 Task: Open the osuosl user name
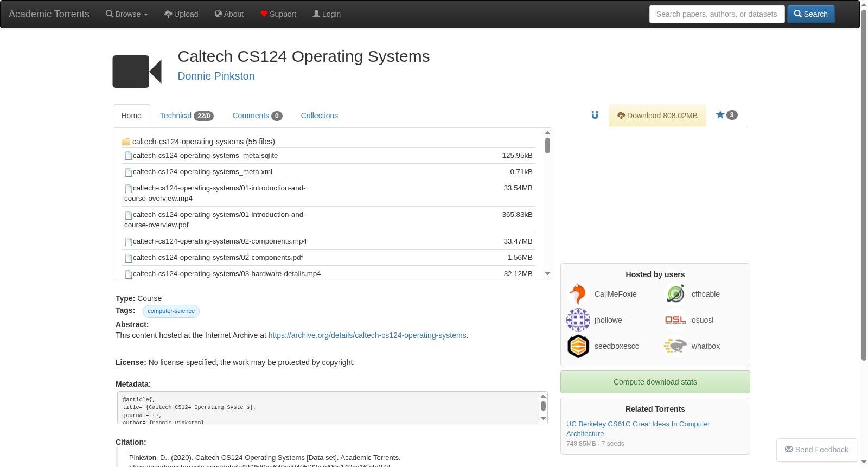703,320
